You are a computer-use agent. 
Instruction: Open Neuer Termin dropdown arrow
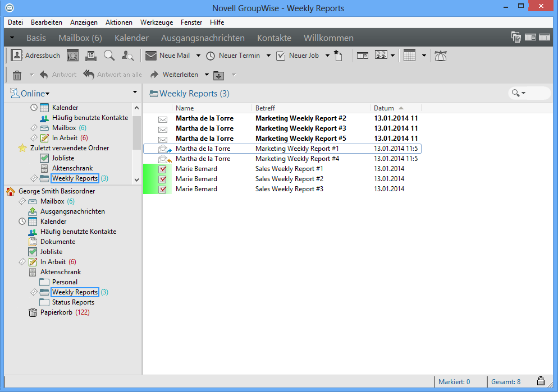269,56
